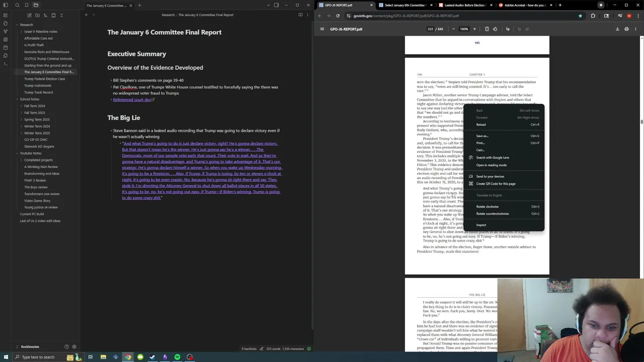Expand the Spring Term 2025 folder

pyautogui.click(x=21, y=120)
